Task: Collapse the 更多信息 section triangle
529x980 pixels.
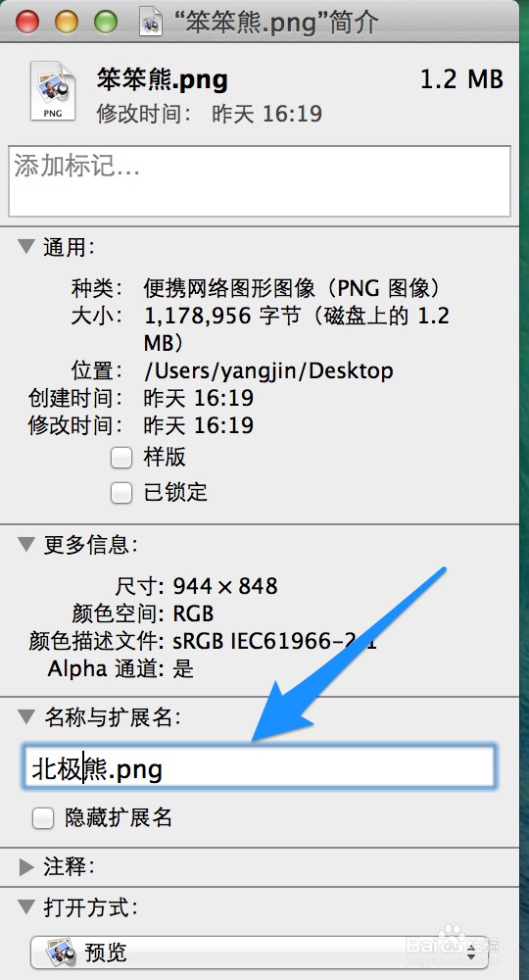Action: pos(26,544)
